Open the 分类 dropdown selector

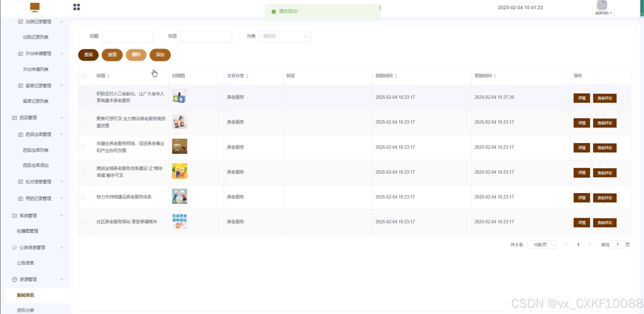(x=284, y=36)
